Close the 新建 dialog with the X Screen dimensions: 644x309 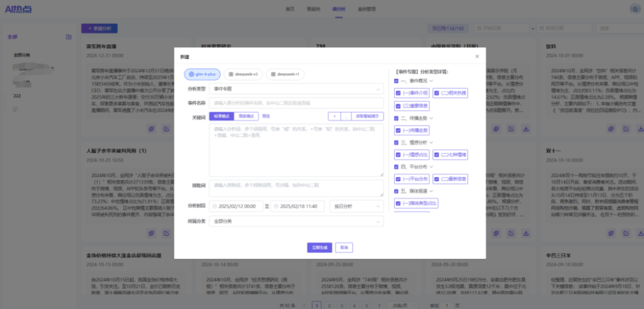[x=477, y=57]
